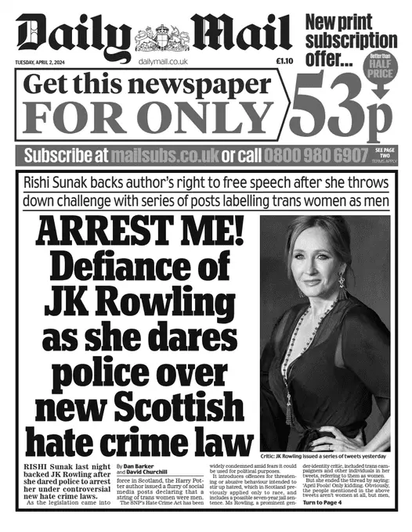This screenshot has width=412, height=532.
Task: Select the large 53p price graphic
Action: click(x=342, y=103)
